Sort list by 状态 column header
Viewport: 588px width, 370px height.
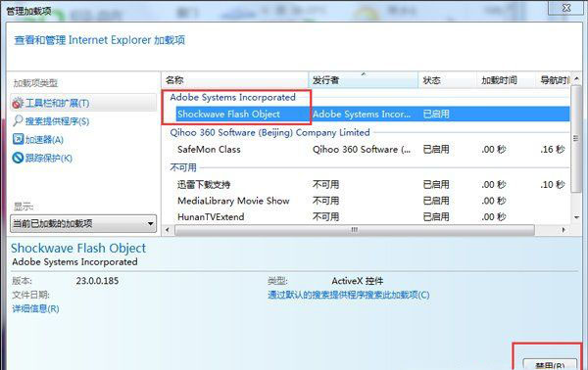click(448, 80)
